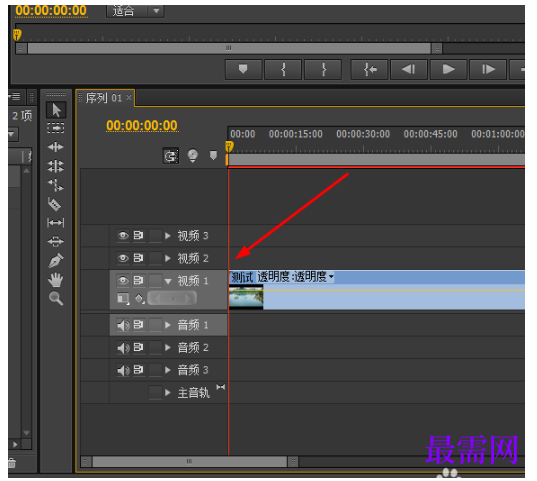The image size is (537, 481).
Task: Toggle timeline Snap button
Action: 171,156
